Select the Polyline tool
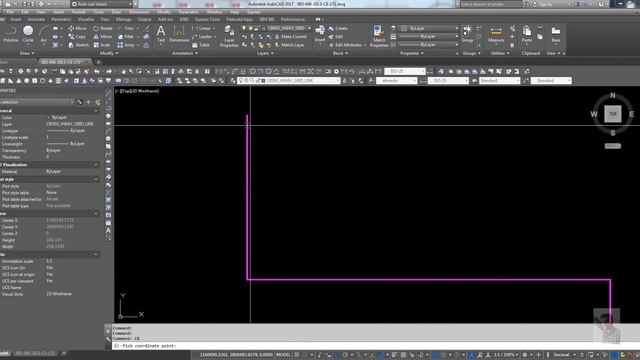 (x=11, y=34)
